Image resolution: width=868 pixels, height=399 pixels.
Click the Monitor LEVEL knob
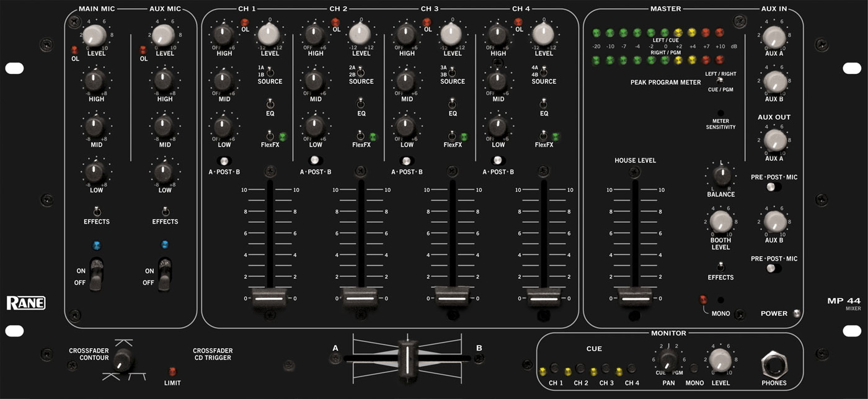point(720,361)
